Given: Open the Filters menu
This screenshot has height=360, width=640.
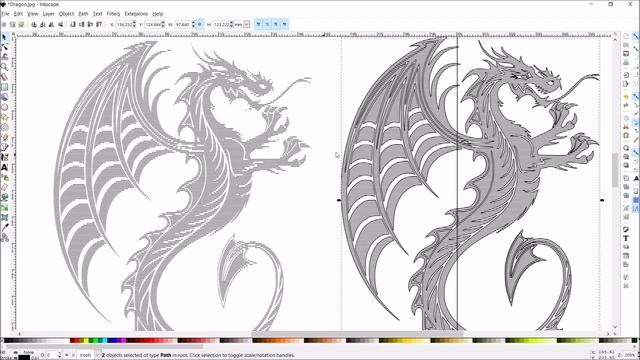Looking at the screenshot, I should pos(113,14).
